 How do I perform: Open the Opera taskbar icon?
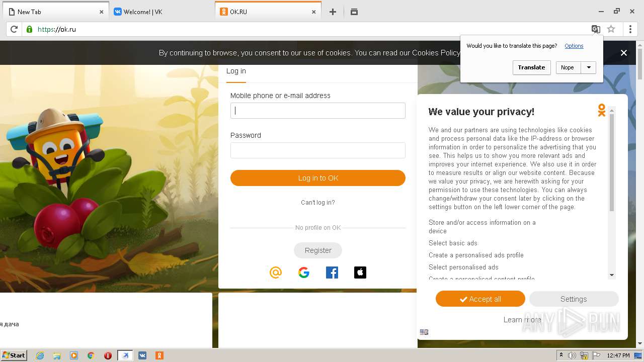[108, 355]
